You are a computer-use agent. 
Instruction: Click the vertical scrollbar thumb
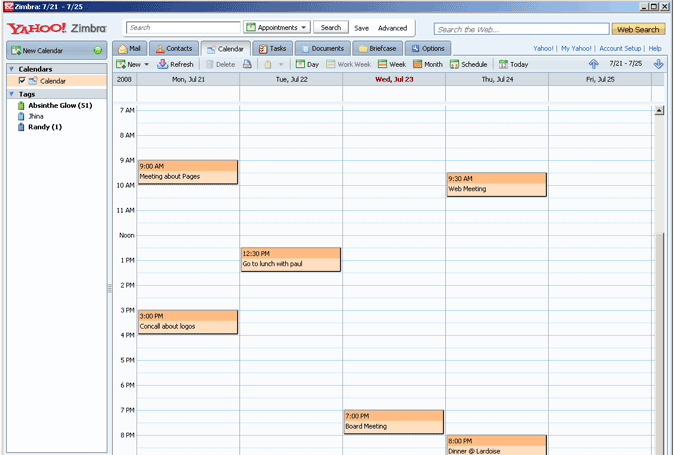(659, 344)
